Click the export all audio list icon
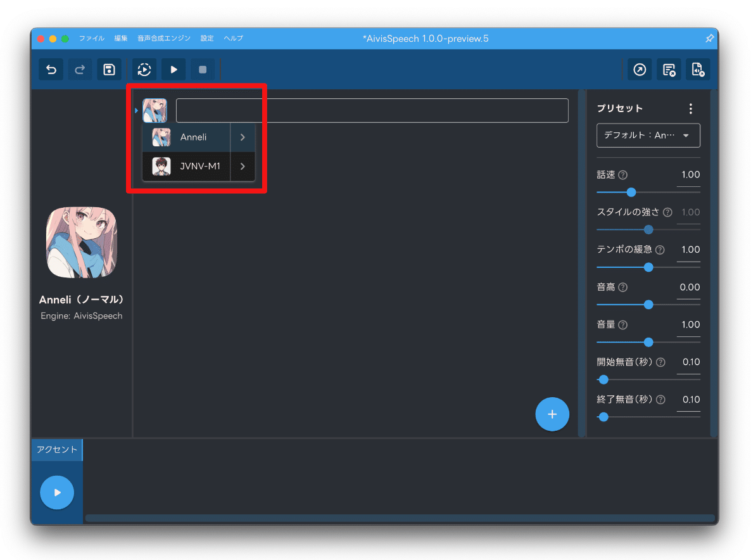 pos(669,70)
